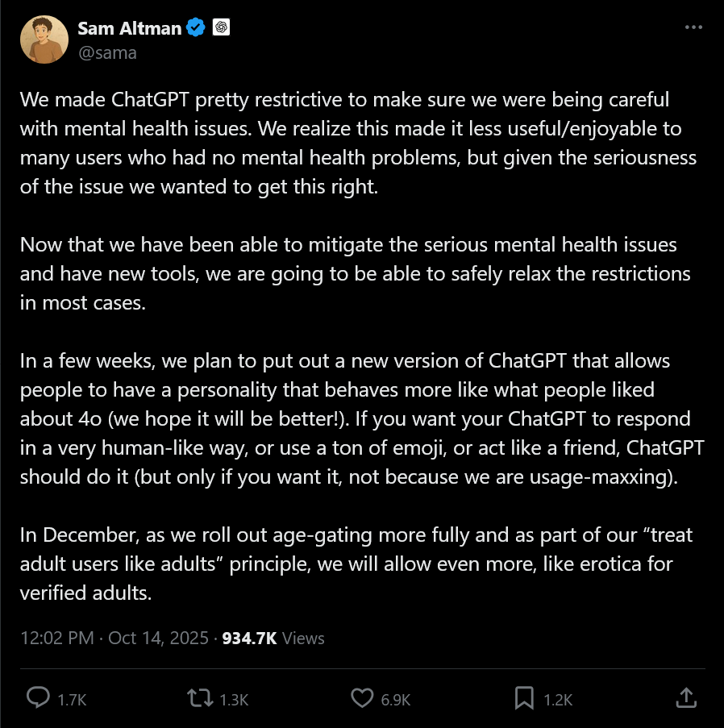The image size is (724, 728).
Task: Open the three-dot More options menu
Action: click(693, 27)
